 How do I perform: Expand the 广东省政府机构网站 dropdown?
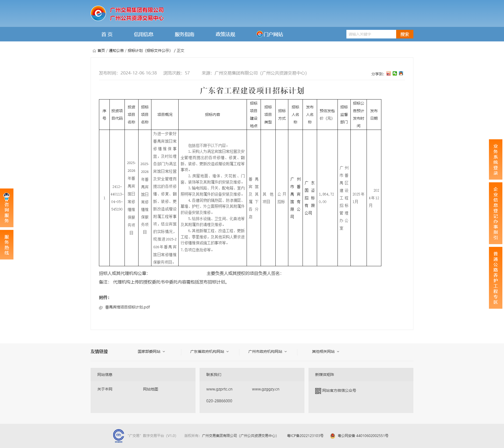[x=209, y=351]
